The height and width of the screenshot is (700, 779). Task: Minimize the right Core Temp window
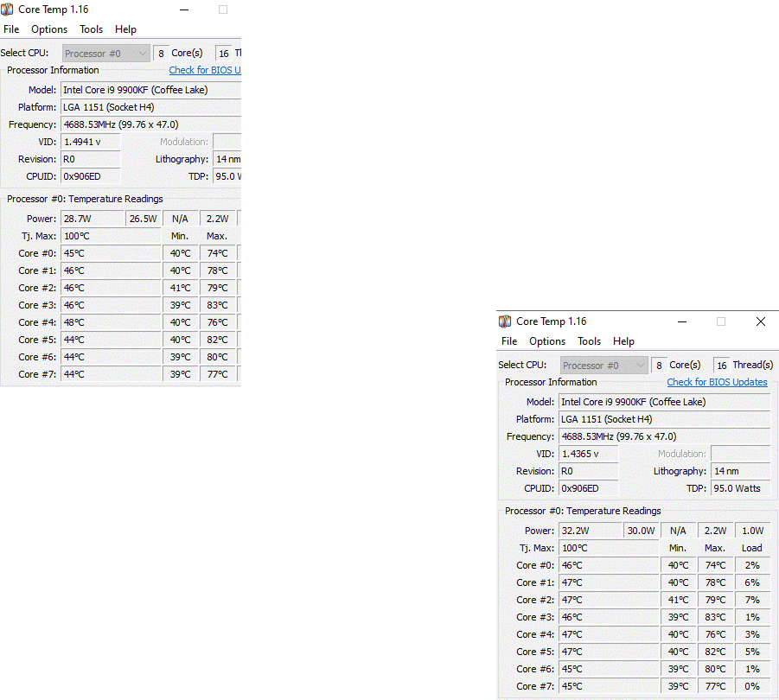coord(682,321)
